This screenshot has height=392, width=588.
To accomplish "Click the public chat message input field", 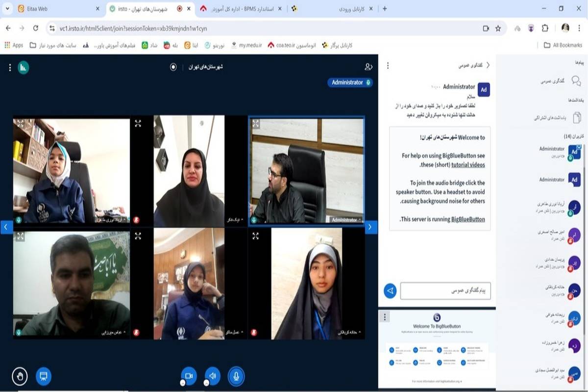I will (x=445, y=290).
